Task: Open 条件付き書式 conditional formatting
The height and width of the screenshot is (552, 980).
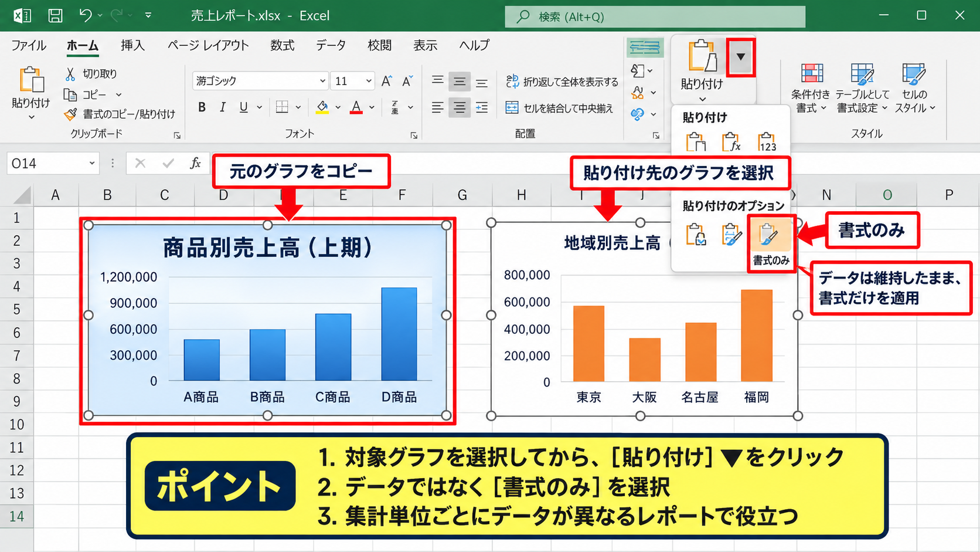Action: point(811,89)
